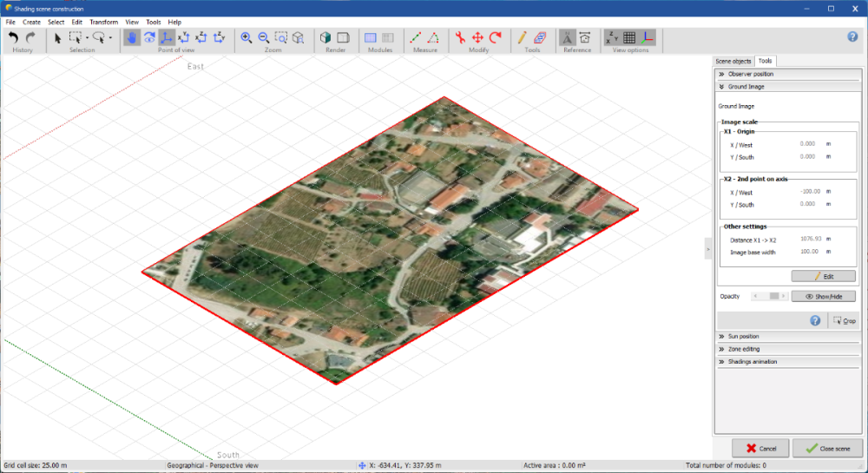Image resolution: width=868 pixels, height=473 pixels.
Task: Click the red Move cross-arrows tool
Action: tap(477, 37)
